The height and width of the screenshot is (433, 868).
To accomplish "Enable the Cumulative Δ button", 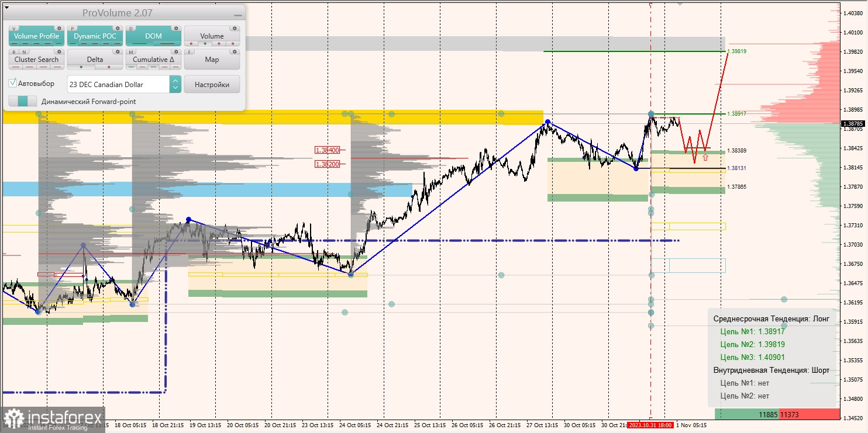I will 153,60.
